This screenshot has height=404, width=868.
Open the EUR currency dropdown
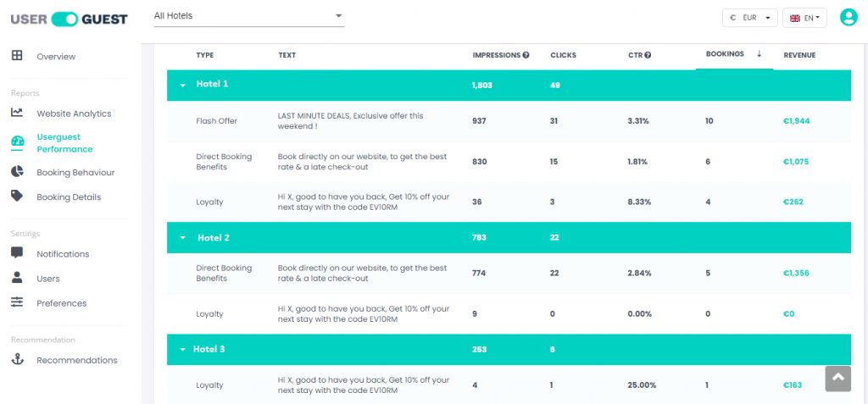pos(749,18)
